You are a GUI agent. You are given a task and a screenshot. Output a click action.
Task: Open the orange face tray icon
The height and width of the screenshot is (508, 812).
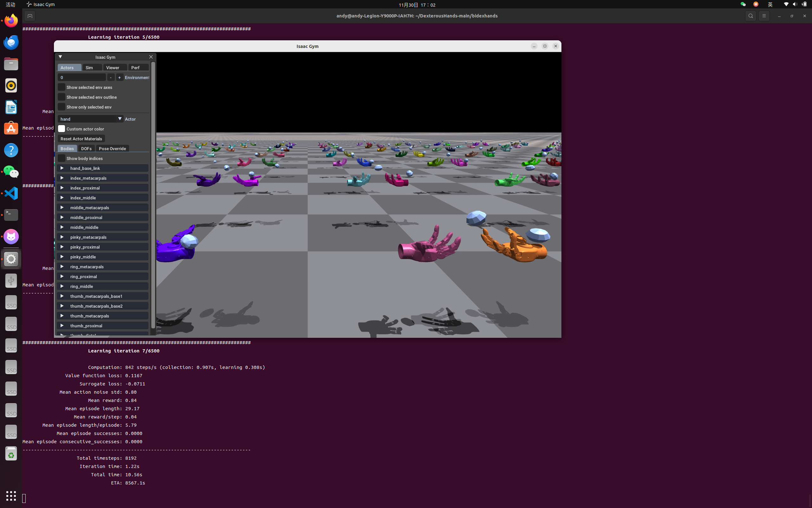point(756,4)
